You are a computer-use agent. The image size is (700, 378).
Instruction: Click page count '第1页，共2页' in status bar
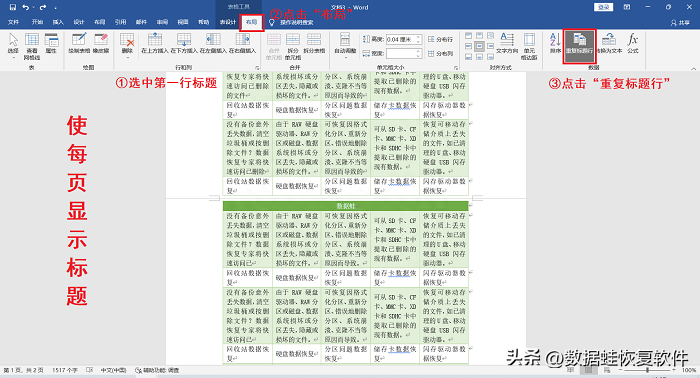(x=23, y=370)
